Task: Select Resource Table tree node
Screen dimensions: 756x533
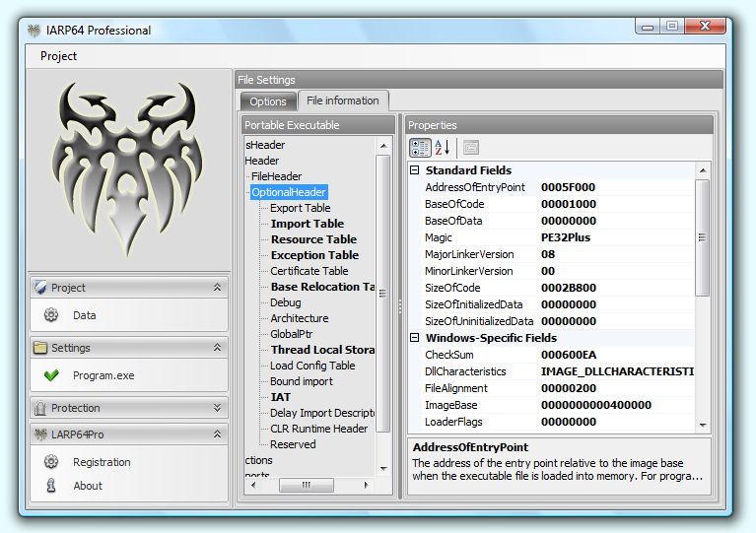Action: coord(313,239)
